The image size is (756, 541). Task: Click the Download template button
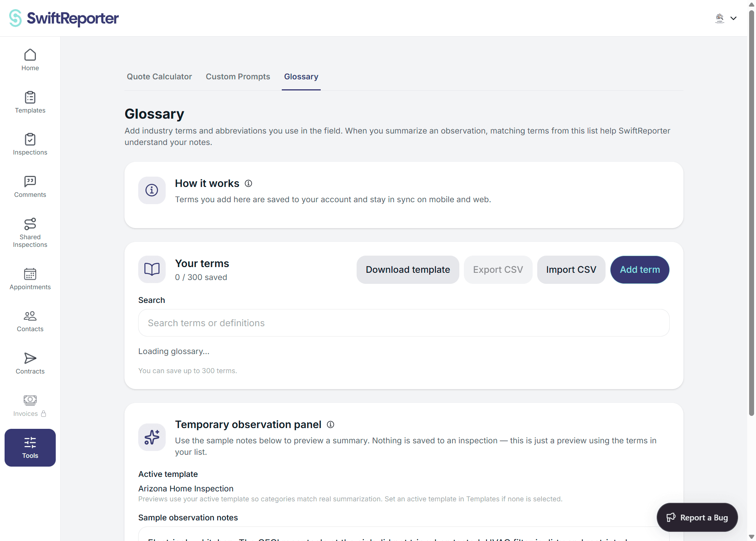point(408,270)
